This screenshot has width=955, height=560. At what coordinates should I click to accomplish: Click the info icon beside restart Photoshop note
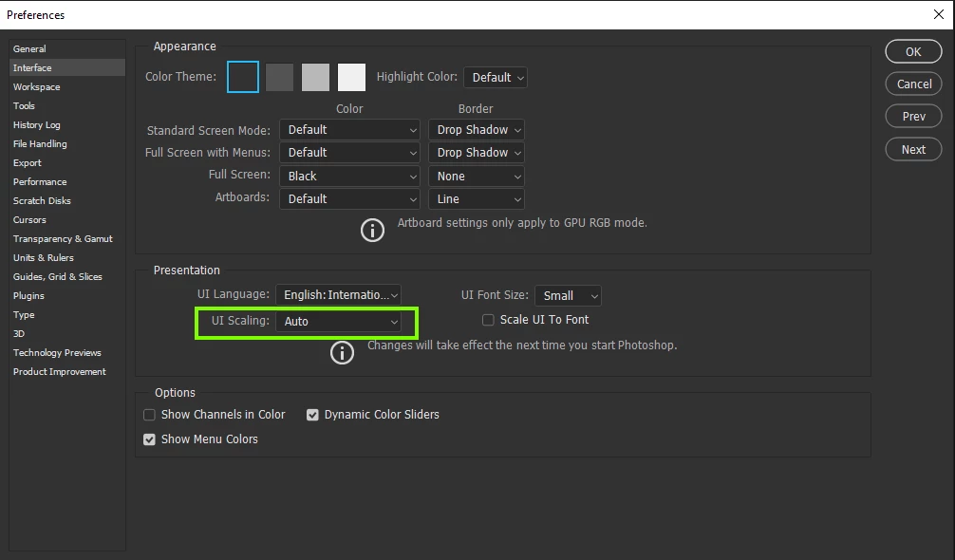(342, 352)
